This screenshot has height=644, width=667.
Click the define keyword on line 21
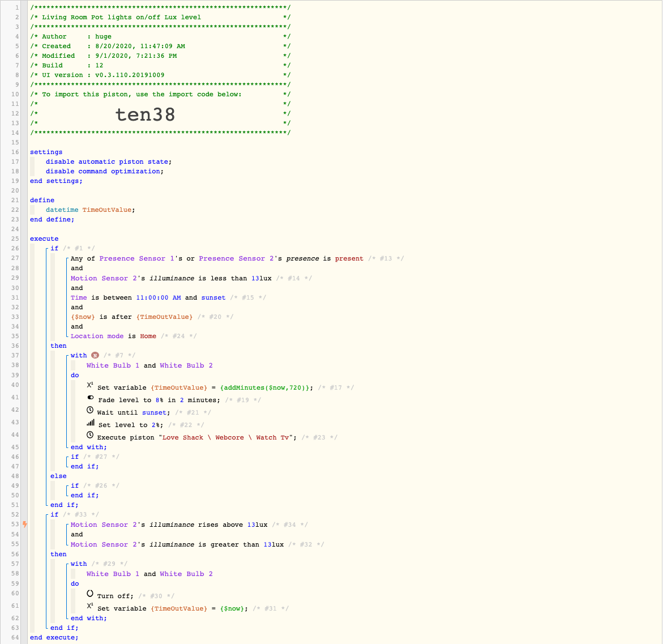[x=42, y=200]
